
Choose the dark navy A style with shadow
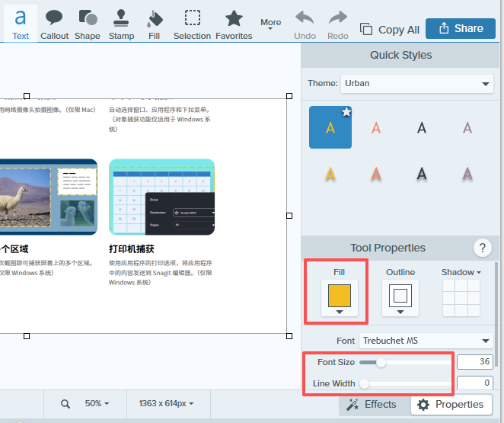(422, 175)
